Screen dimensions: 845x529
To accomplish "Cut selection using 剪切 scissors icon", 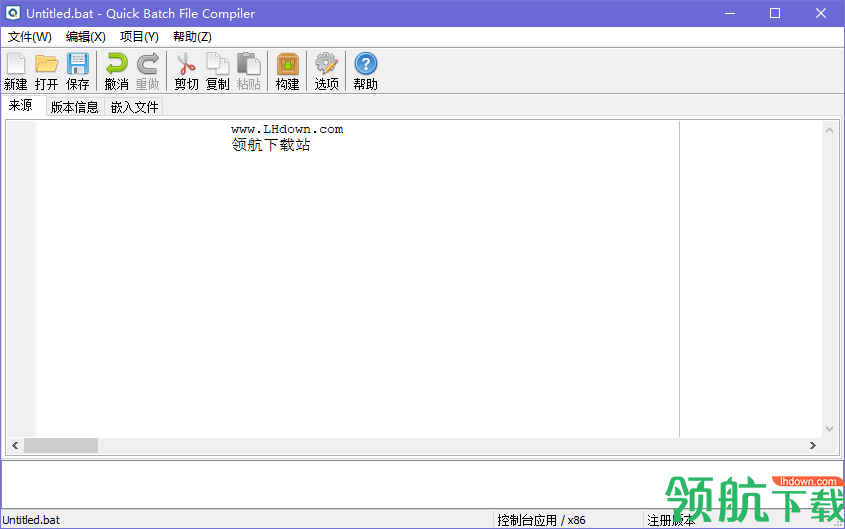I will click(x=186, y=71).
